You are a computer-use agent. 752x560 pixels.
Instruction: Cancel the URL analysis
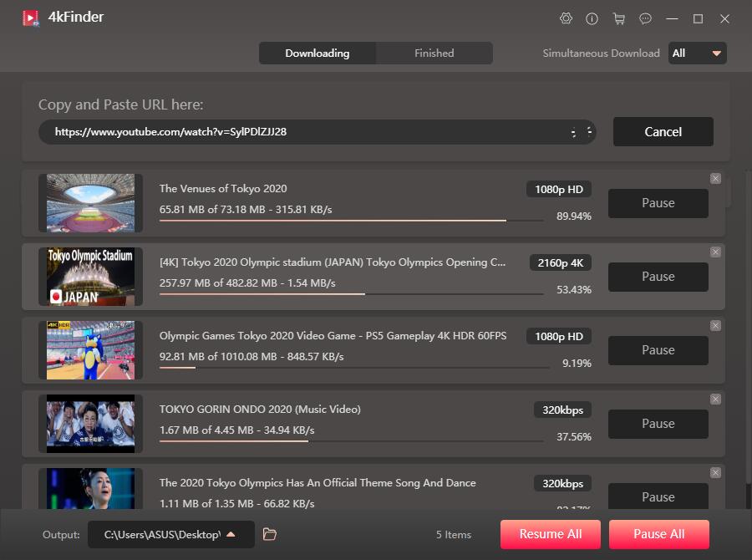tap(663, 132)
